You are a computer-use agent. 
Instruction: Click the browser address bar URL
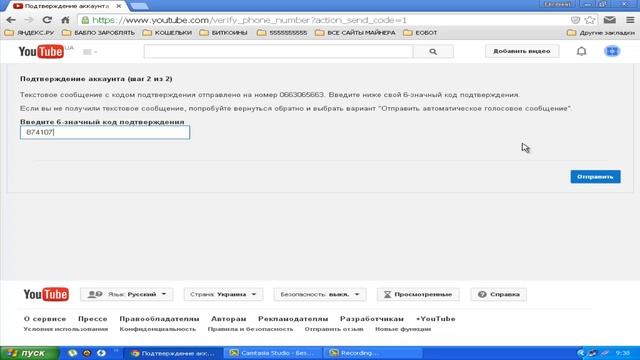coord(249,20)
